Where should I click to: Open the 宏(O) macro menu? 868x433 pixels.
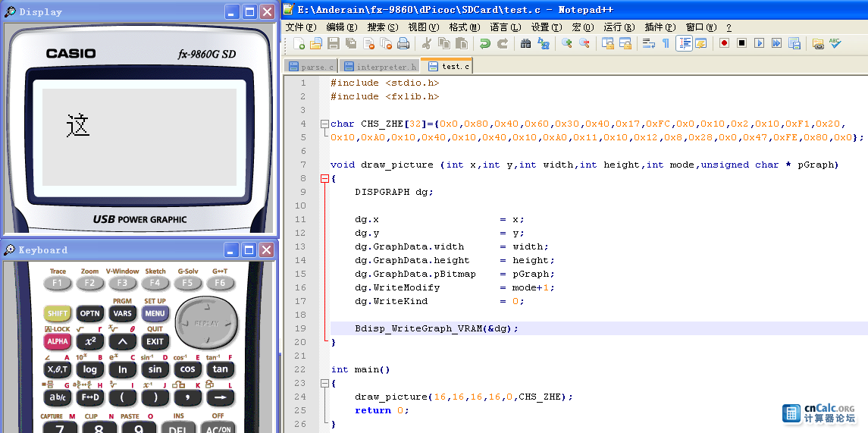pos(583,27)
